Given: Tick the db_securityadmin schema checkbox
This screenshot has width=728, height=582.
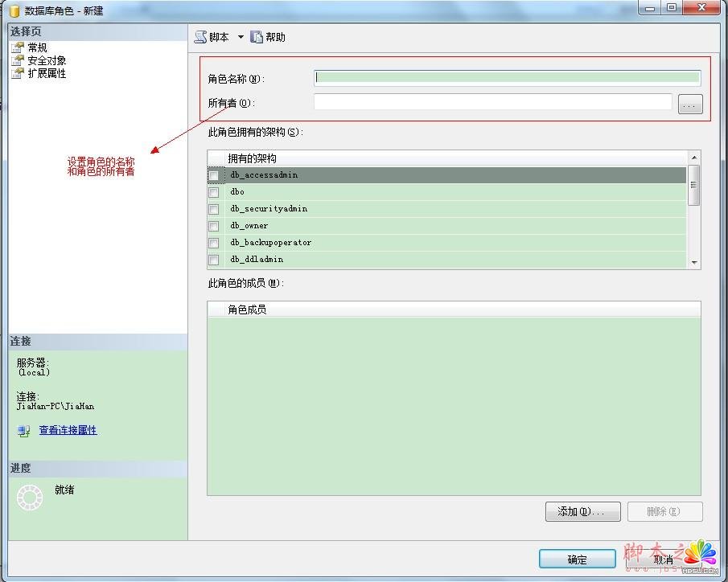Looking at the screenshot, I should (x=214, y=209).
